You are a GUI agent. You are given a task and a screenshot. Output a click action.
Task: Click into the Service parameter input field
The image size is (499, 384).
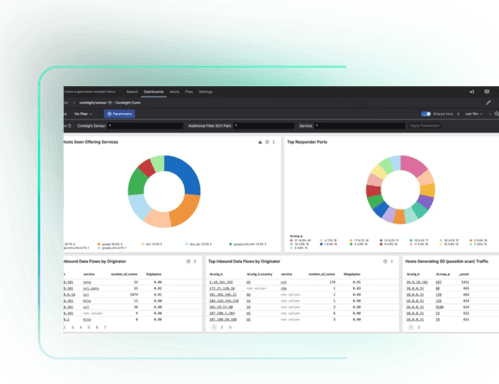tap(360, 126)
